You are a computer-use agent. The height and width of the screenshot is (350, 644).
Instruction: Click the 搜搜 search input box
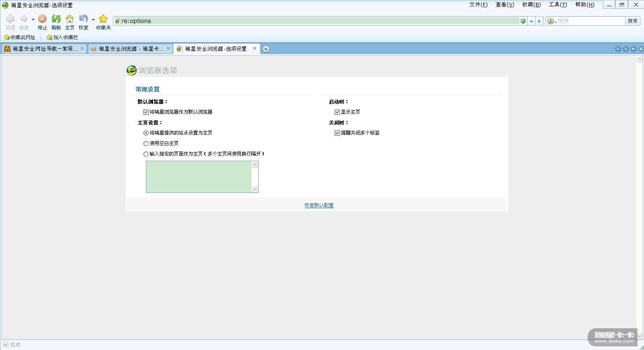[x=591, y=21]
